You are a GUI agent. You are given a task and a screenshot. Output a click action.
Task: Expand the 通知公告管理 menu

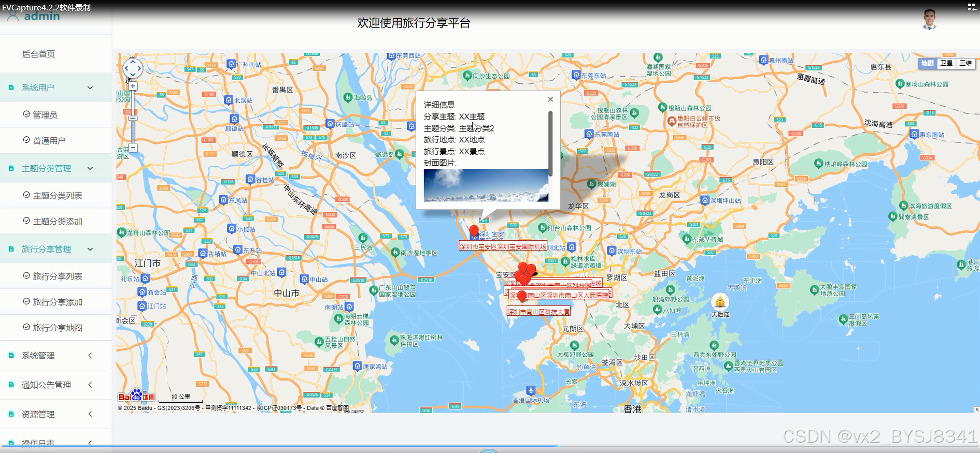(x=56, y=385)
